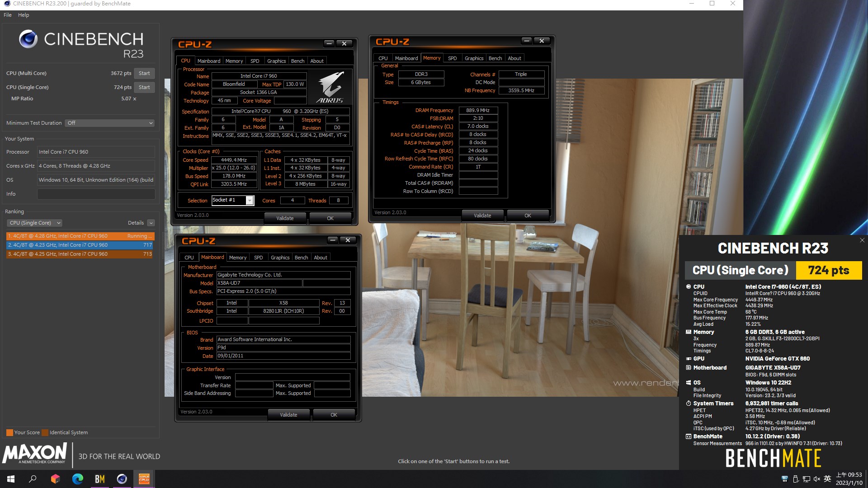The height and width of the screenshot is (488, 868).
Task: Click the motherboard Model X58A-UD7 field
Action: [259, 283]
